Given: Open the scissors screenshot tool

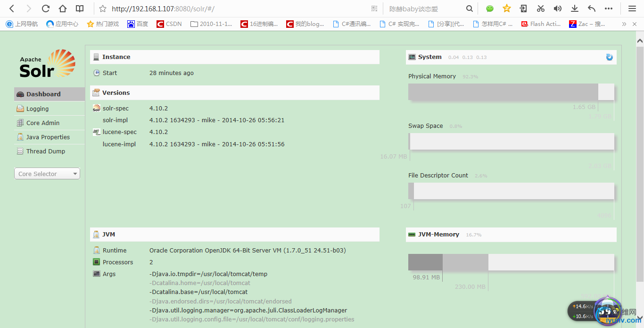Looking at the screenshot, I should click(x=541, y=8).
